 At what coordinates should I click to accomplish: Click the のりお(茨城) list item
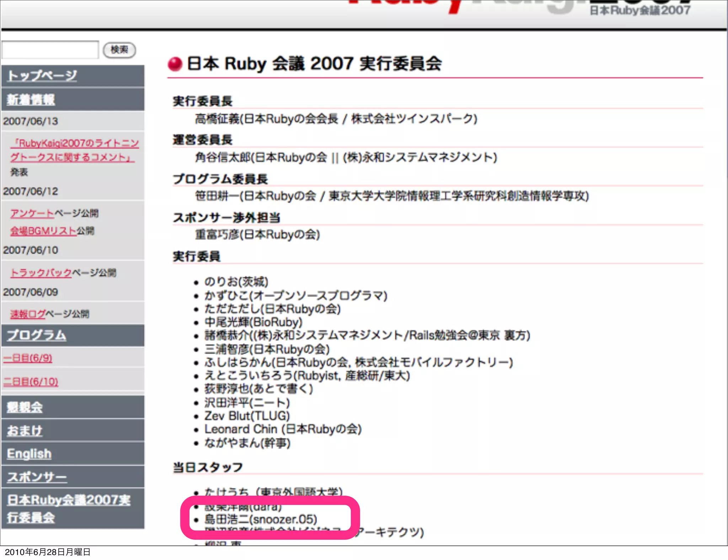236,282
